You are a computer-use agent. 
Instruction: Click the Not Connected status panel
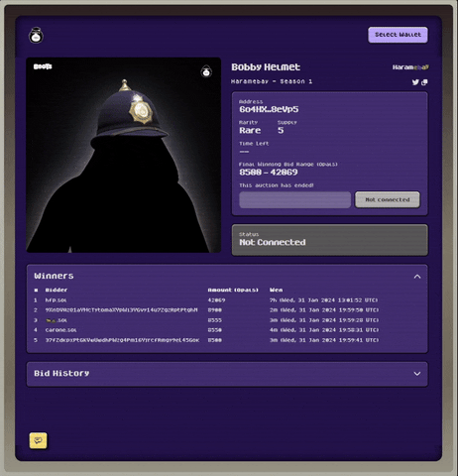pyautogui.click(x=330, y=240)
